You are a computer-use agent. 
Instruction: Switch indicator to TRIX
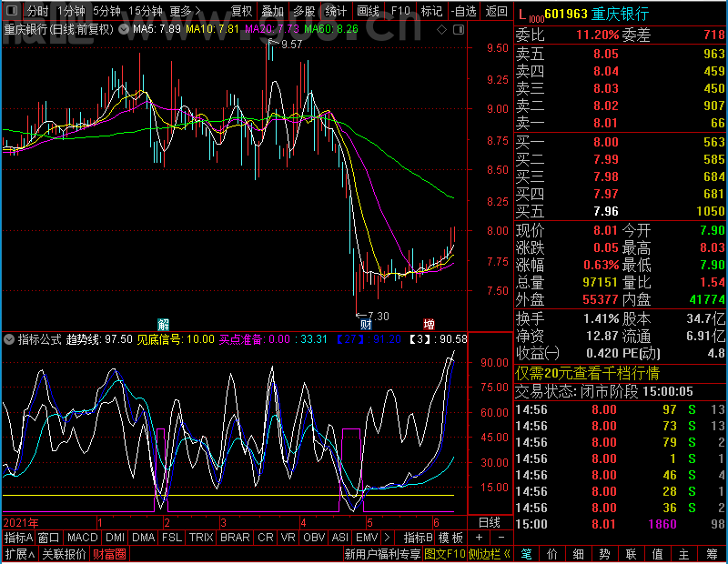coord(200,538)
